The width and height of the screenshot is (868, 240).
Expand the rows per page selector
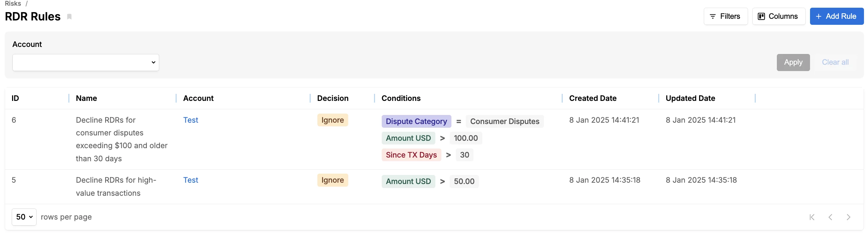pyautogui.click(x=23, y=217)
